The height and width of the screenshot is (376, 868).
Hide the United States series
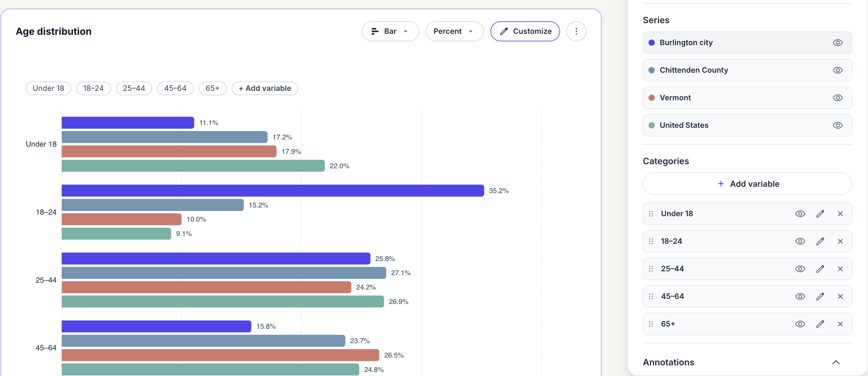pos(838,126)
